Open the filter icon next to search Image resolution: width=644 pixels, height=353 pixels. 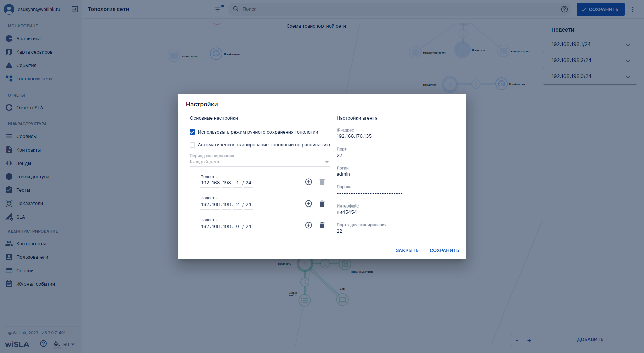(218, 9)
